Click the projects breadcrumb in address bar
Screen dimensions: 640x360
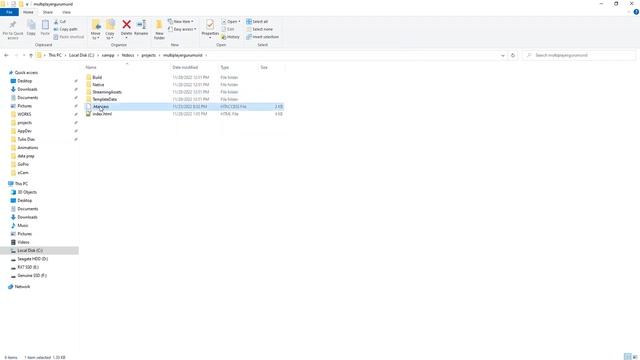[x=149, y=55]
